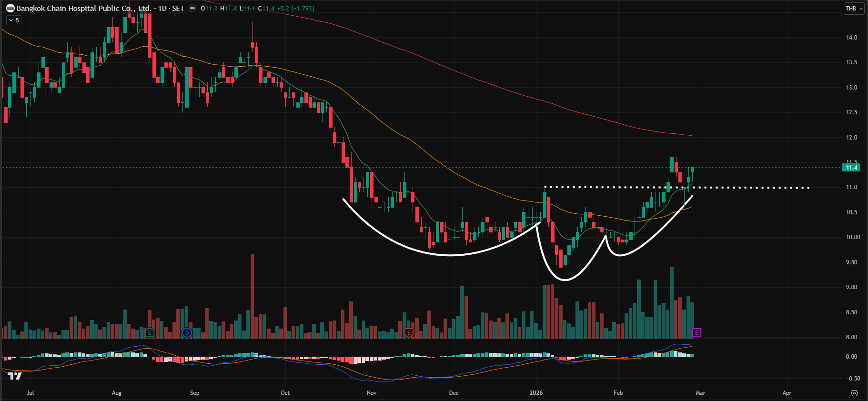Click the green earnings E marker in August
Screen dimensions: 868x401
tap(150, 332)
